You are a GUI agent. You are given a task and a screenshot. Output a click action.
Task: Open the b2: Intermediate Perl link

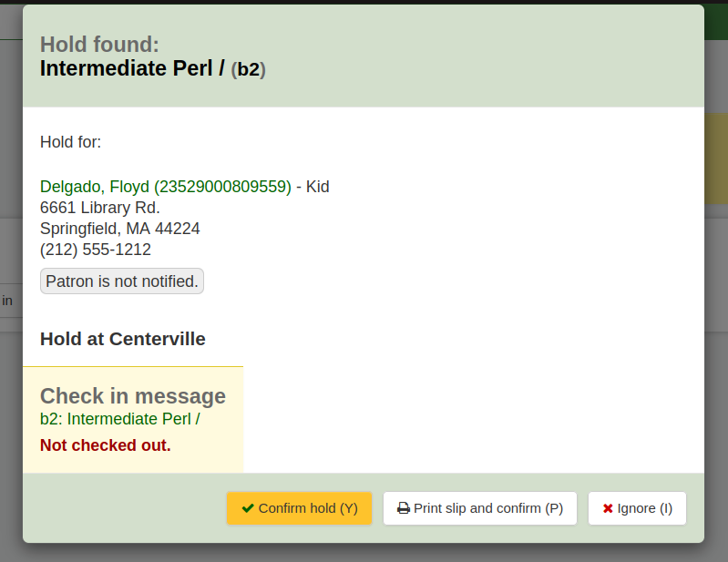coord(119,419)
